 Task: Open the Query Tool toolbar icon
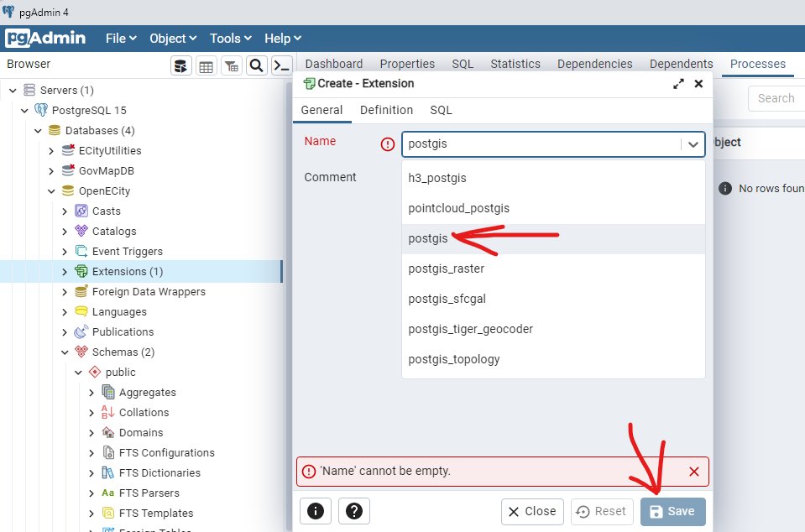point(180,65)
